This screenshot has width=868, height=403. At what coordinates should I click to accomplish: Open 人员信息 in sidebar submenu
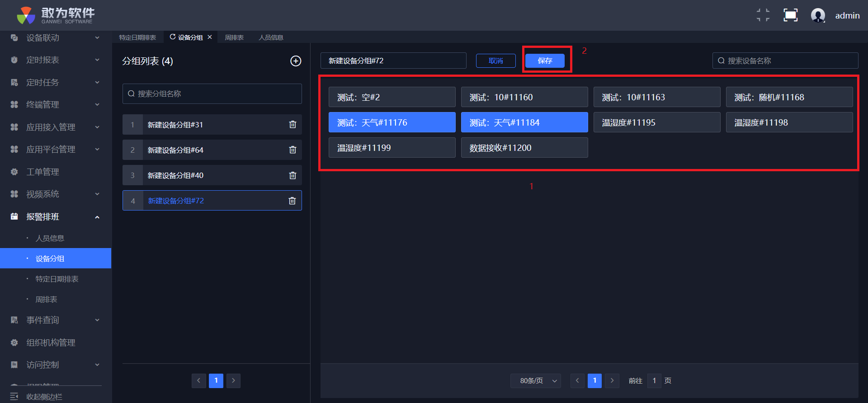50,238
